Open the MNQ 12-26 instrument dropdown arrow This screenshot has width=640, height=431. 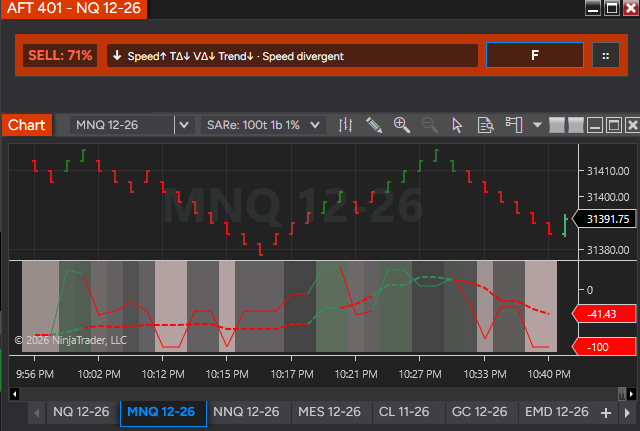coord(184,125)
